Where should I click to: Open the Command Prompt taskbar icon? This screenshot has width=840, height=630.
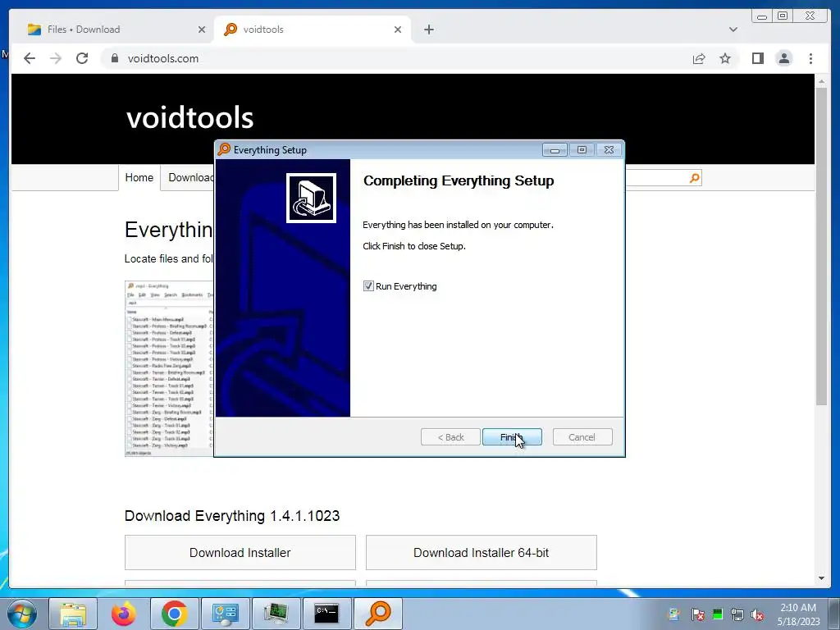(326, 614)
